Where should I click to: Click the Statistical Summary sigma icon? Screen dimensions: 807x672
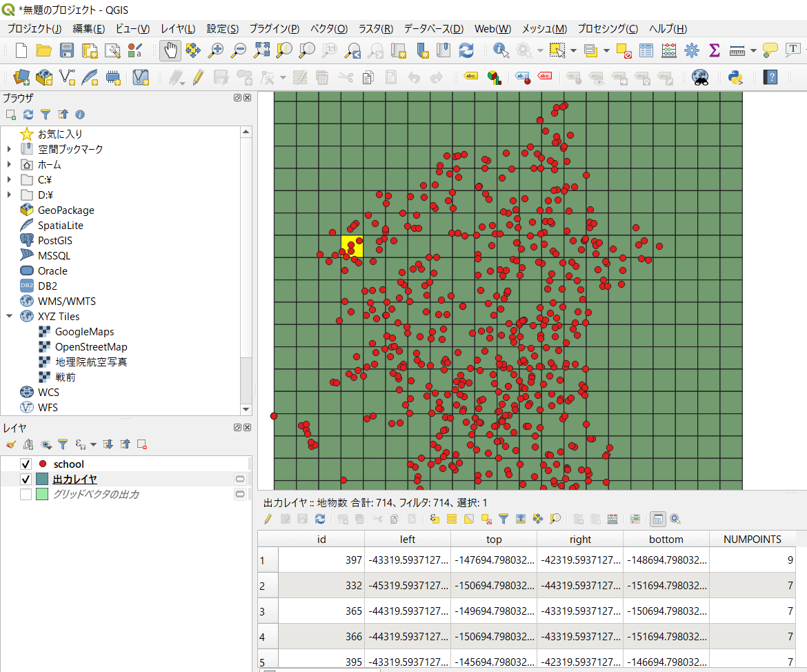pyautogui.click(x=715, y=50)
